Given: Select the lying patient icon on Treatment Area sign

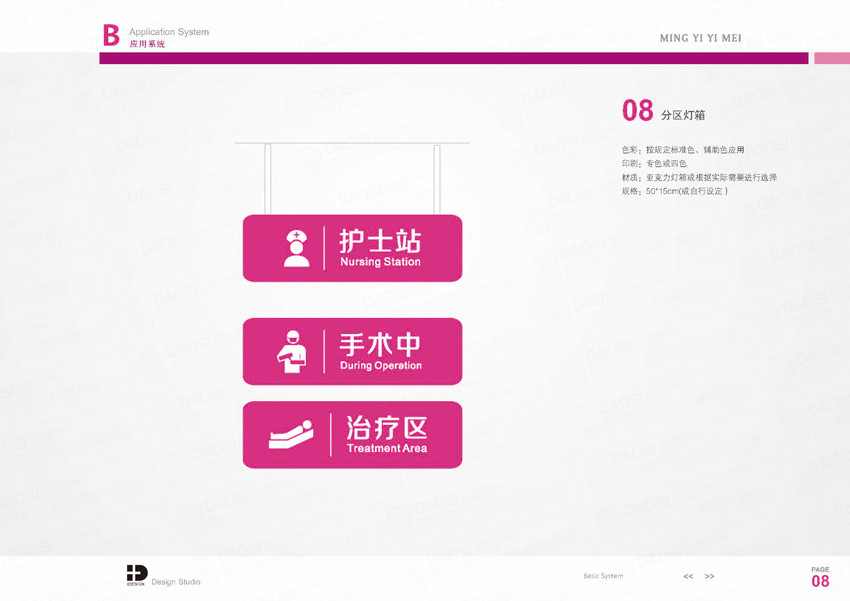Looking at the screenshot, I should click(291, 435).
